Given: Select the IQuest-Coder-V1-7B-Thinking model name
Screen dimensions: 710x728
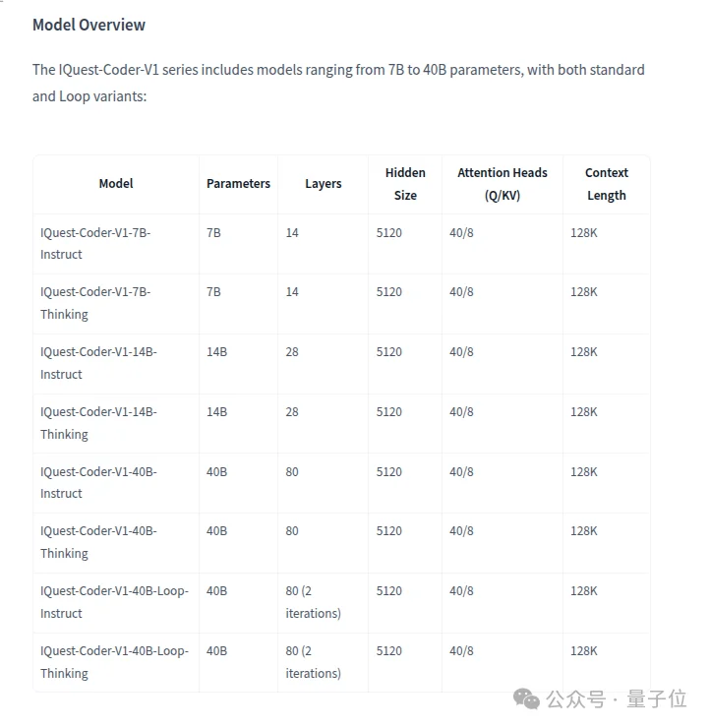Looking at the screenshot, I should [95, 303].
